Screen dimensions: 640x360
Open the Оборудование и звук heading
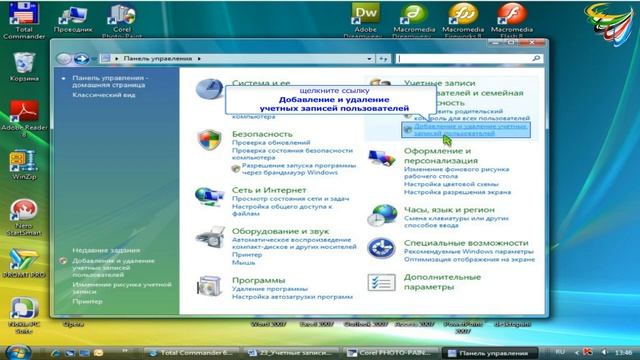point(280,231)
